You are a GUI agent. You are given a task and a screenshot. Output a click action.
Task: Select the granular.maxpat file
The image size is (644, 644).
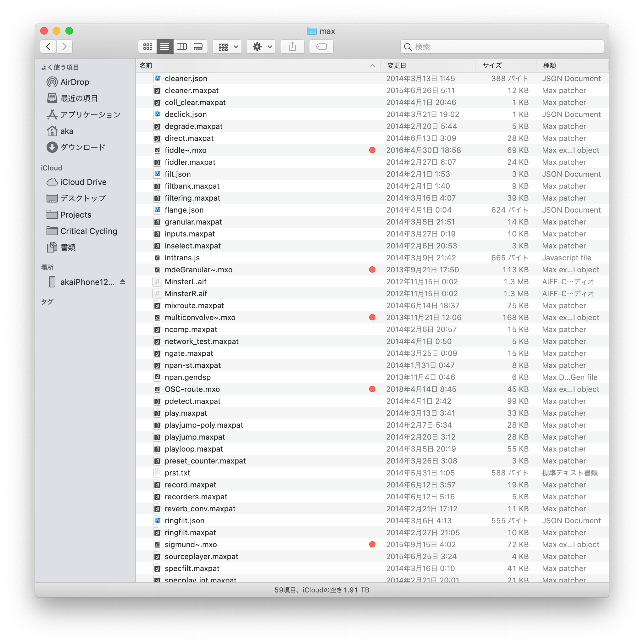[x=193, y=222]
